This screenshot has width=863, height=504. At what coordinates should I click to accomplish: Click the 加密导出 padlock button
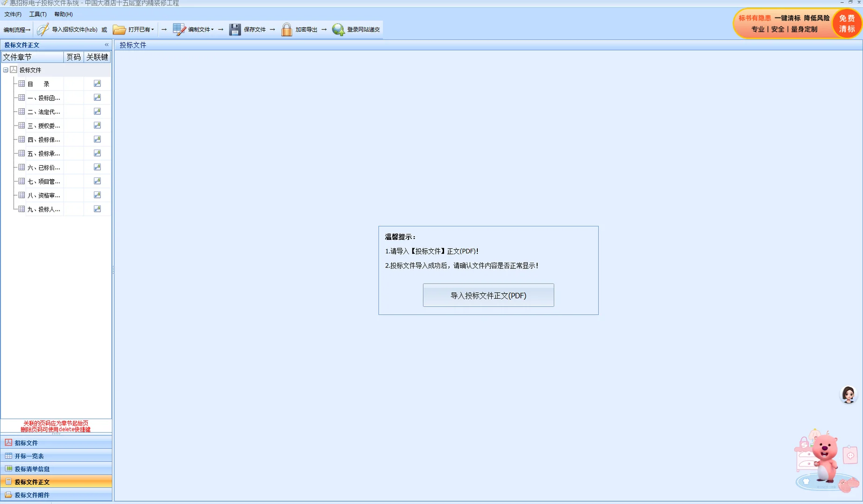coord(299,29)
